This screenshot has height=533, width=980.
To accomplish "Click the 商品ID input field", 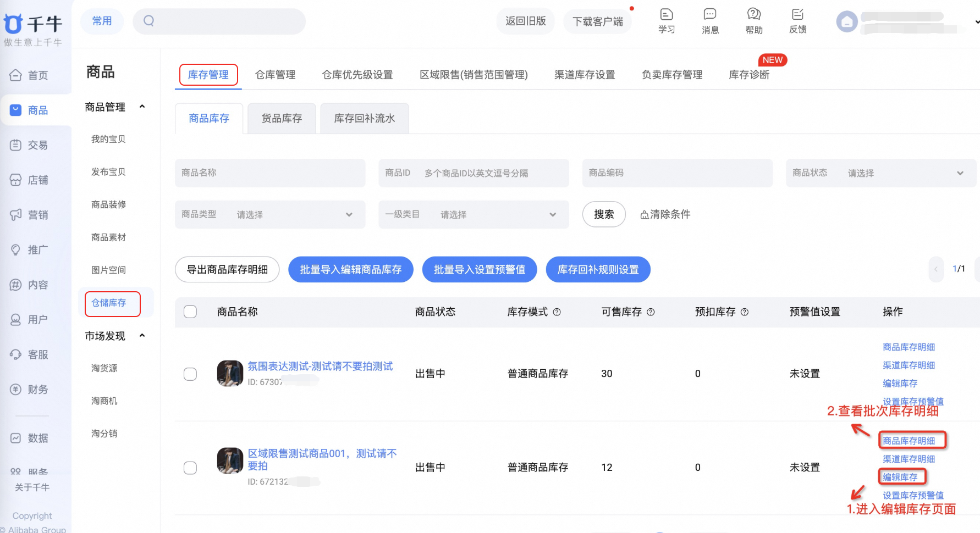I will click(x=474, y=173).
